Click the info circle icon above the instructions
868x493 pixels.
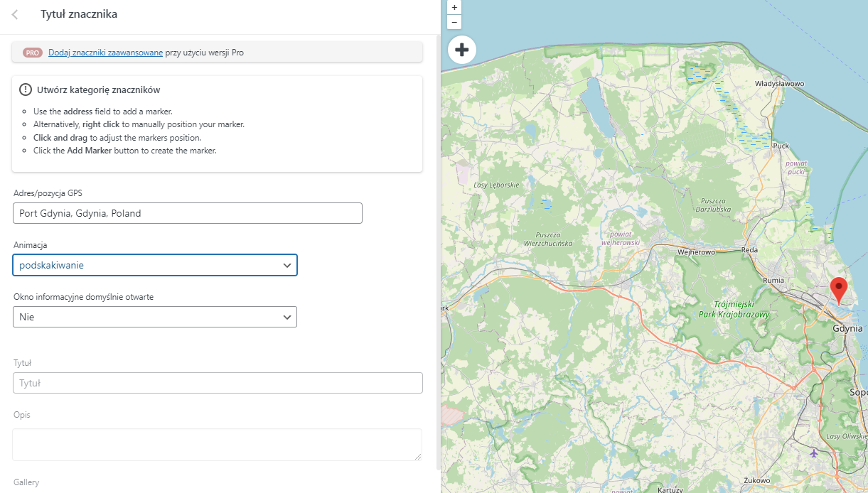[x=26, y=89]
